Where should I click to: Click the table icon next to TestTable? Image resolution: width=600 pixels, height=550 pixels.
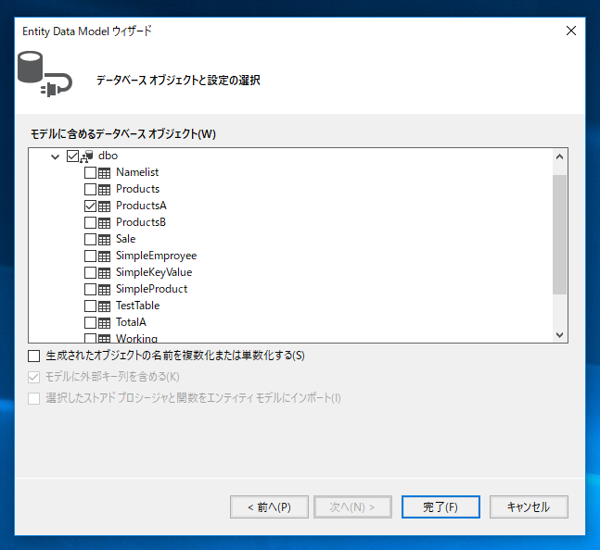tap(104, 306)
